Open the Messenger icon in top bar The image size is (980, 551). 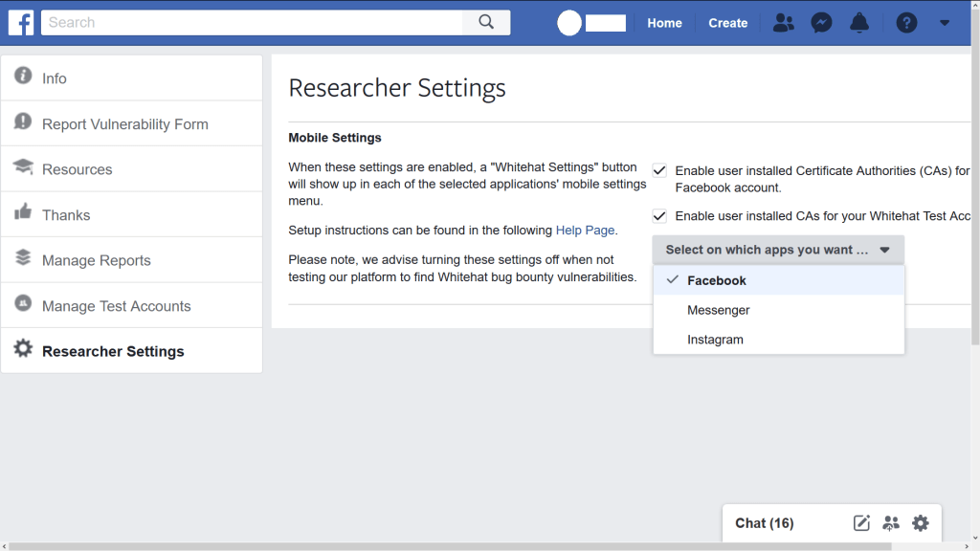point(821,23)
